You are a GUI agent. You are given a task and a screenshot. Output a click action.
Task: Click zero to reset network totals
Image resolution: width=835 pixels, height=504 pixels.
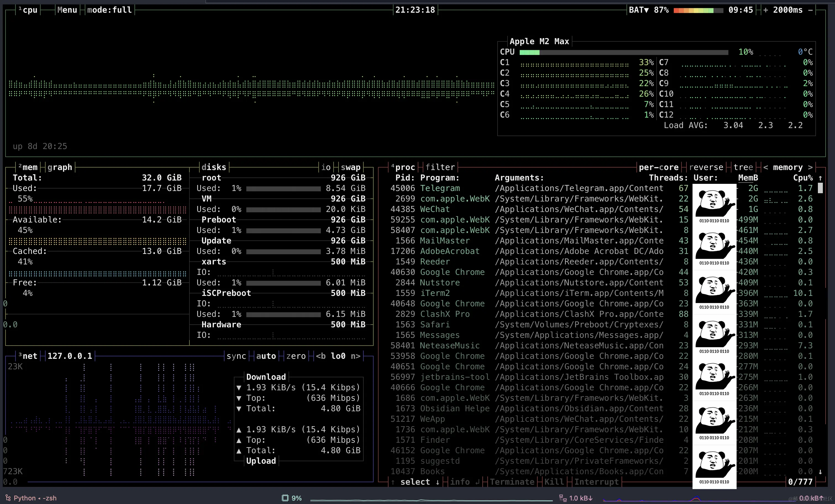(296, 356)
